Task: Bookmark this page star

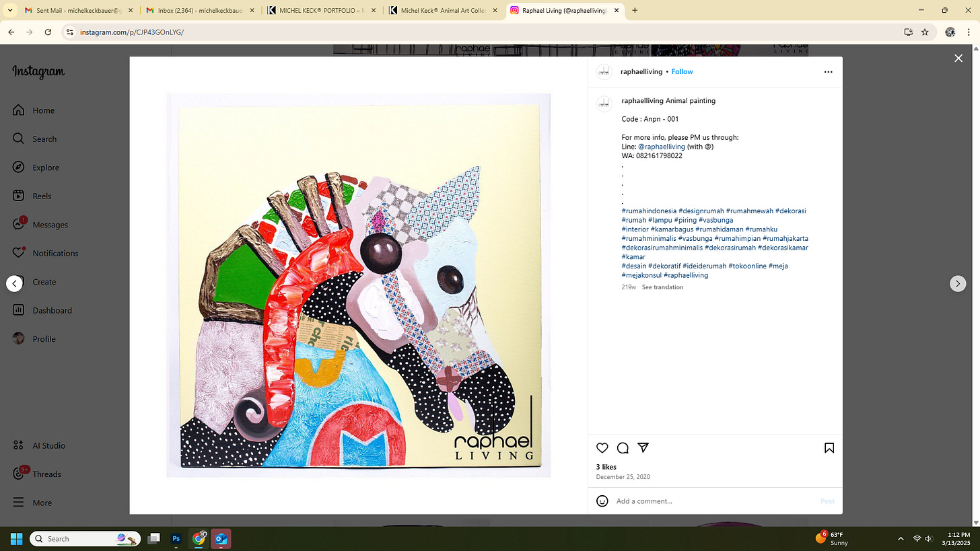Action: (x=925, y=32)
